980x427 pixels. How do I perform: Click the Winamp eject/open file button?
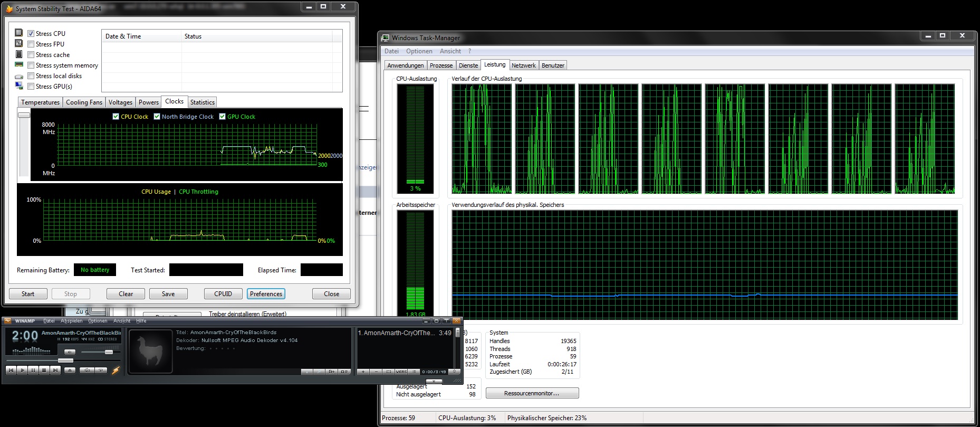[x=70, y=371]
